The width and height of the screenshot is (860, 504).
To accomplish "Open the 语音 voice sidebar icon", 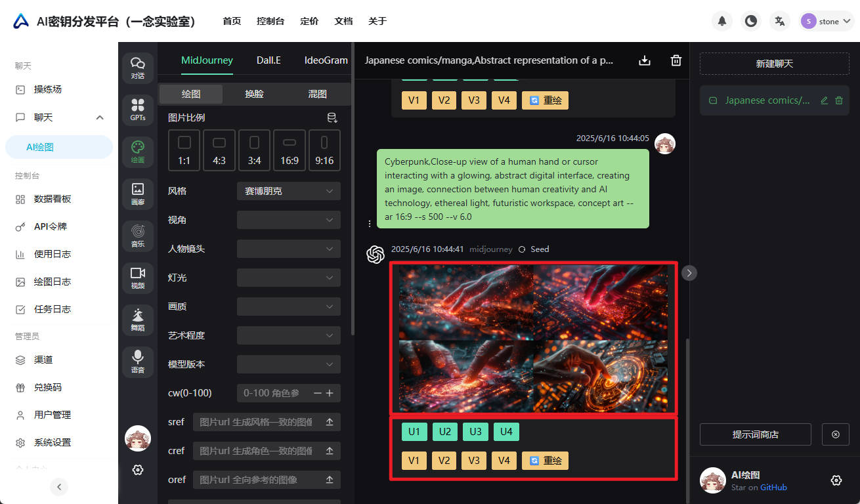I will coord(138,362).
